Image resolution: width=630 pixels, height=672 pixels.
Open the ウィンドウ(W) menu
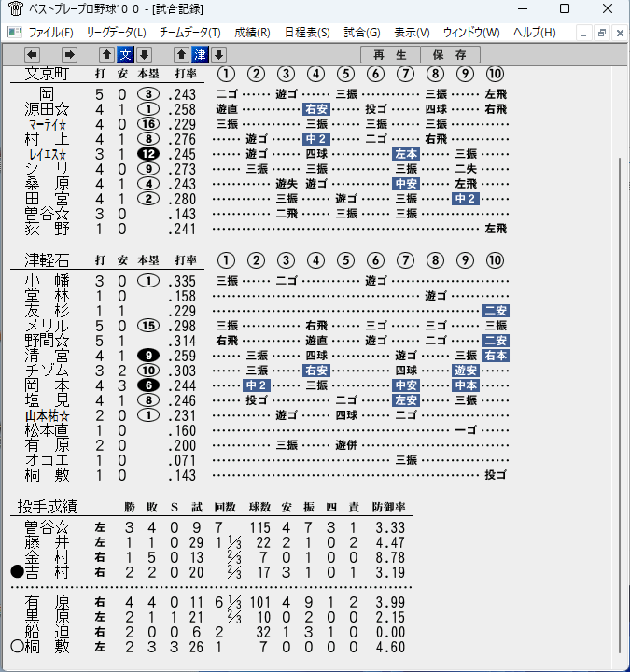[471, 33]
